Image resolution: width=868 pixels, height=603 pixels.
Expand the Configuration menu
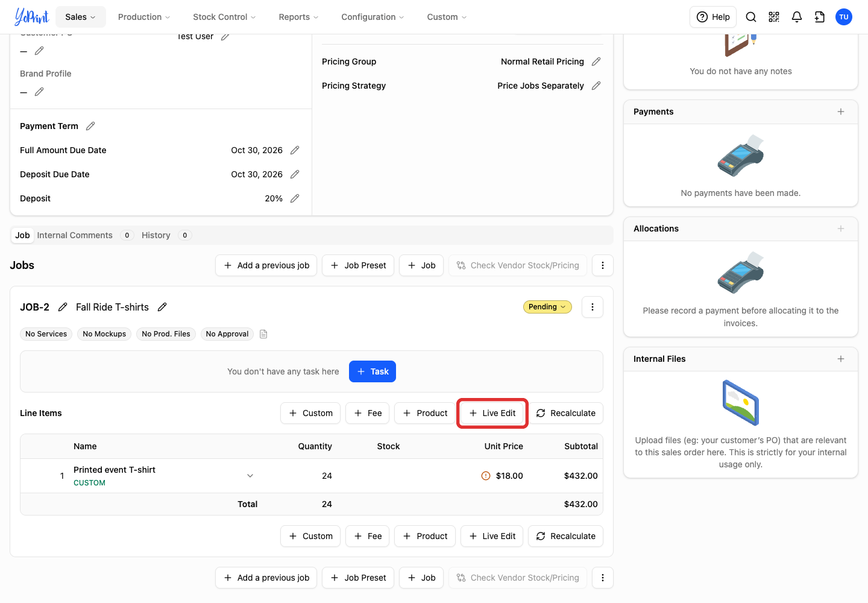(x=373, y=17)
